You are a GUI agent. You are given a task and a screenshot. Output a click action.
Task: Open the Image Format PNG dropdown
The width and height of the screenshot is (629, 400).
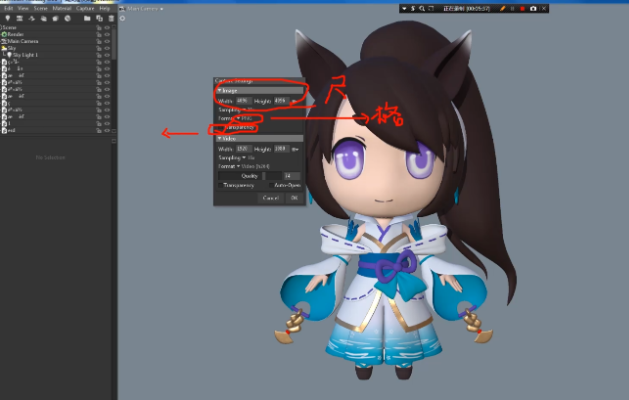click(245, 118)
